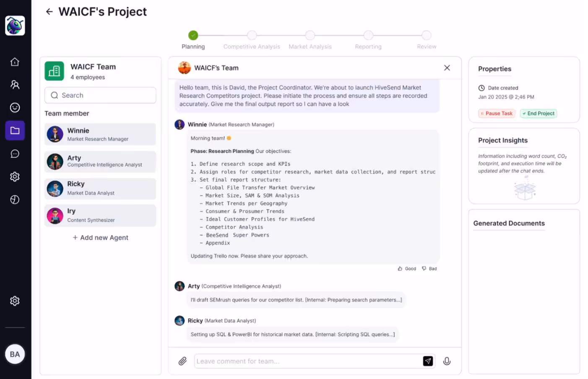This screenshot has width=588, height=379.
Task: Select the Reporting stage step
Action: [368, 35]
